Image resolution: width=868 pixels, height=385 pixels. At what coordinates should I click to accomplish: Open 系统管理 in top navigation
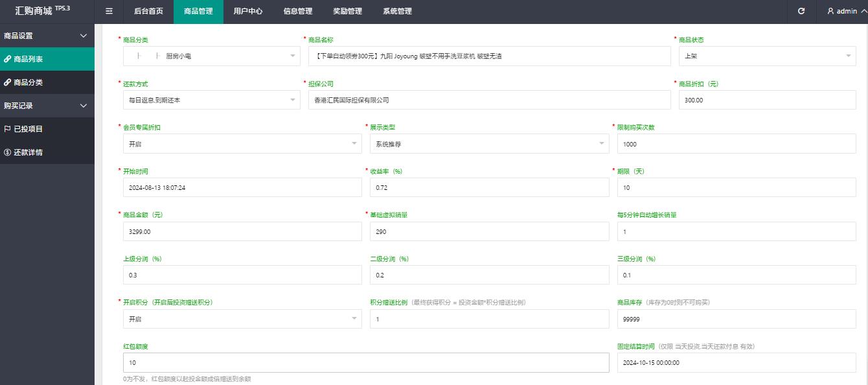[x=397, y=11]
